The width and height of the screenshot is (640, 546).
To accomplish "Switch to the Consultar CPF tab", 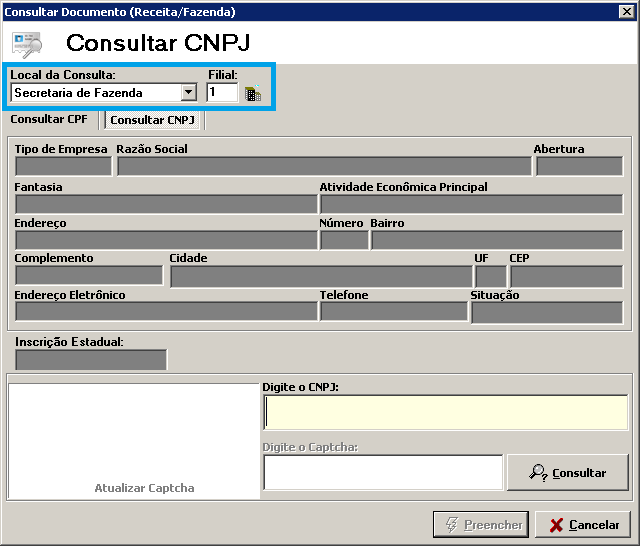I will tap(49, 120).
